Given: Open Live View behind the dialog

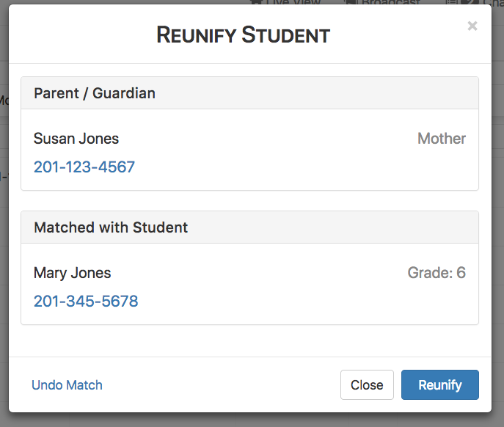Looking at the screenshot, I should (x=293, y=2).
